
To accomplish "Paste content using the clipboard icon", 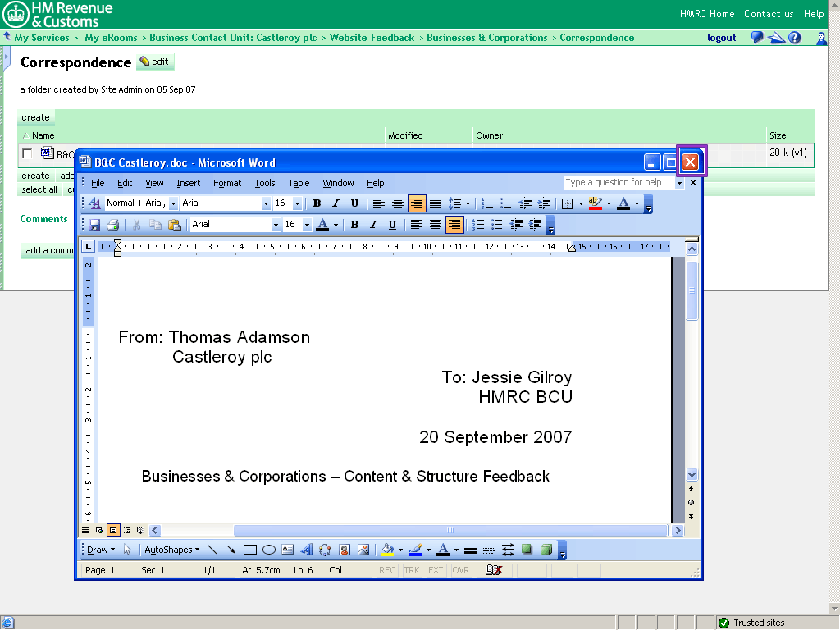I will click(x=175, y=225).
